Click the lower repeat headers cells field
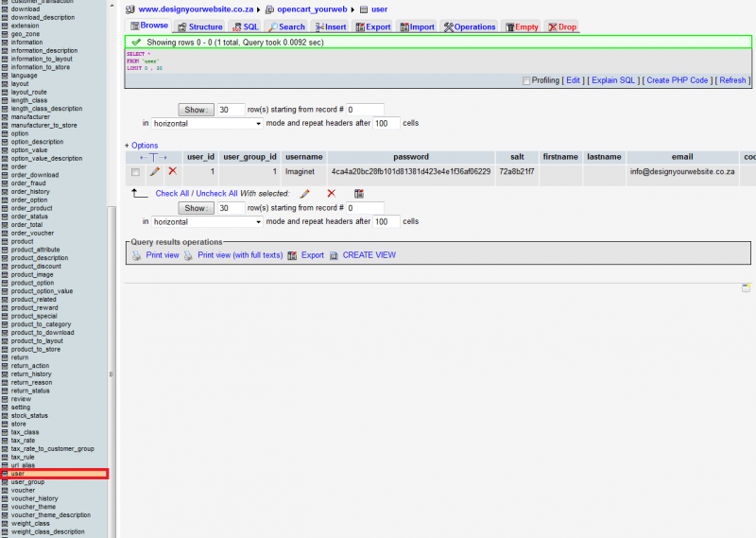 (x=387, y=222)
